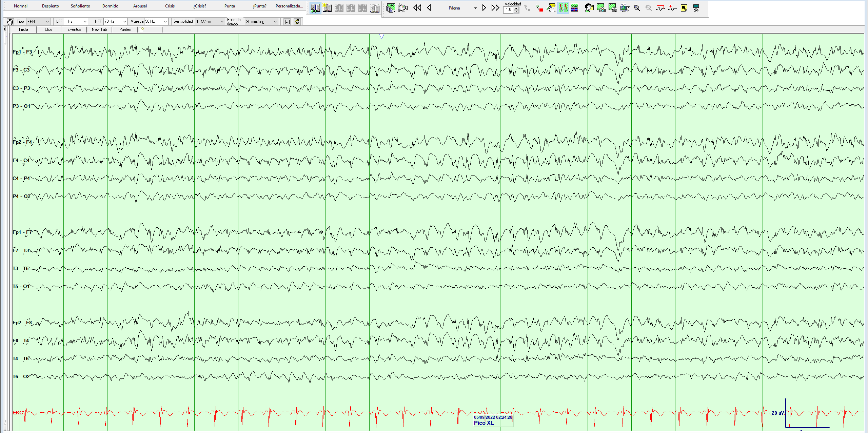The height and width of the screenshot is (433, 868).
Task: Click the curly braces {..} button
Action: pyautogui.click(x=287, y=22)
